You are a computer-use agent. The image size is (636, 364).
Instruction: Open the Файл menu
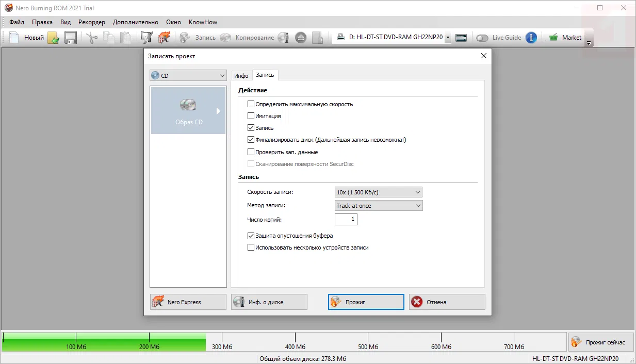[17, 22]
